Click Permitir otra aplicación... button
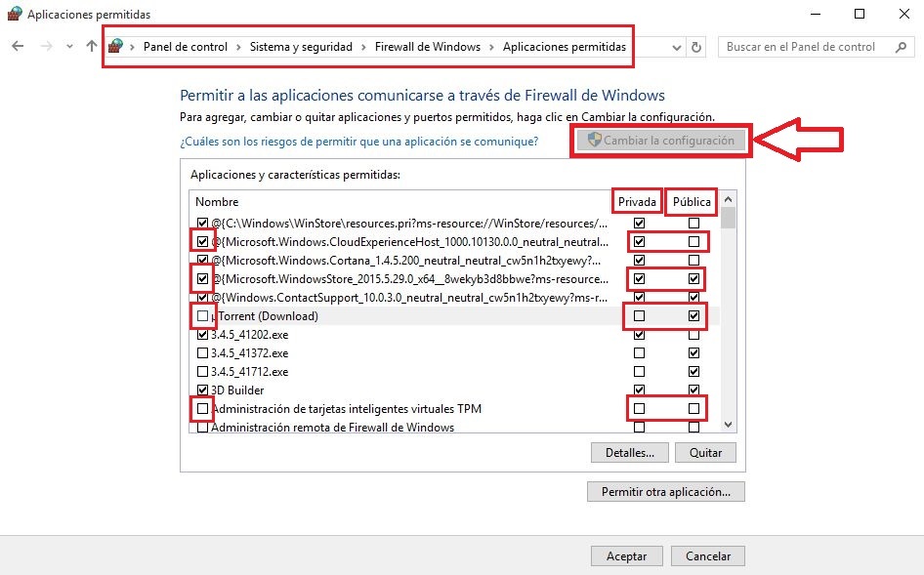Viewport: 924px width, 575px height. pos(666,492)
